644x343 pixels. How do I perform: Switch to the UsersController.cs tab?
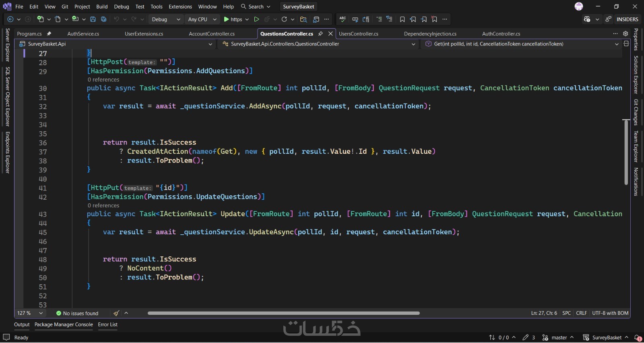click(358, 34)
